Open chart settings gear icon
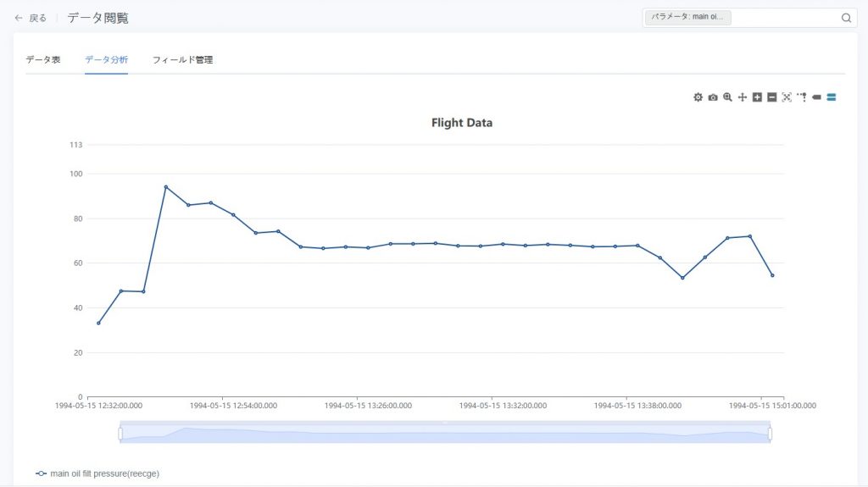The image size is (868, 487). coord(698,97)
